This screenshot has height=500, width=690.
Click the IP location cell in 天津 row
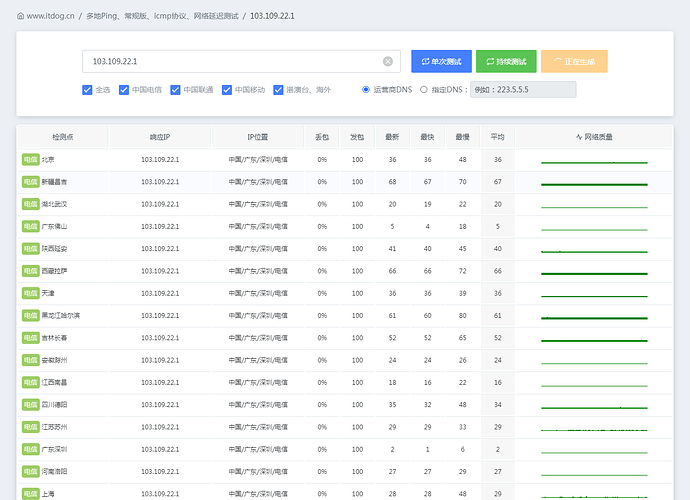[258, 293]
